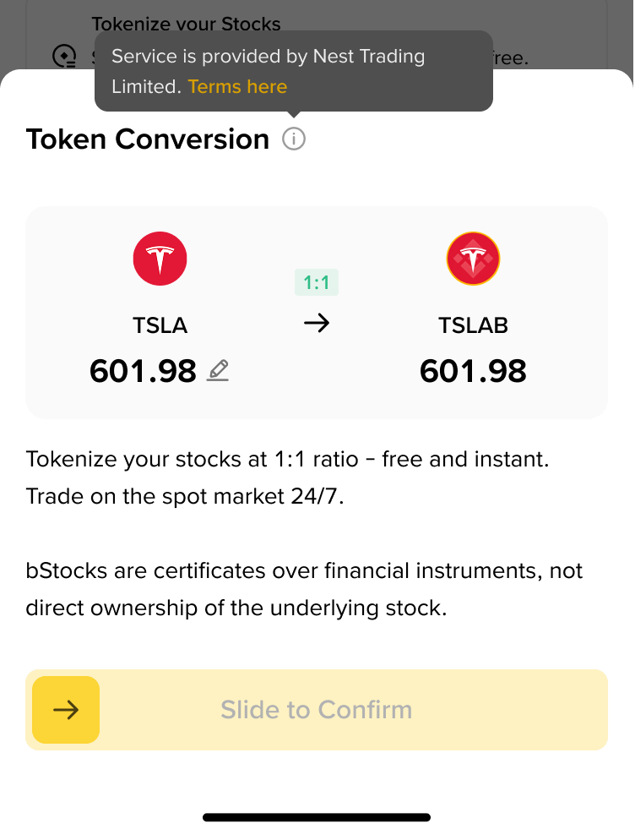Click the bStocks disclaimer paragraph
This screenshot has width=635, height=840.
pos(304,589)
